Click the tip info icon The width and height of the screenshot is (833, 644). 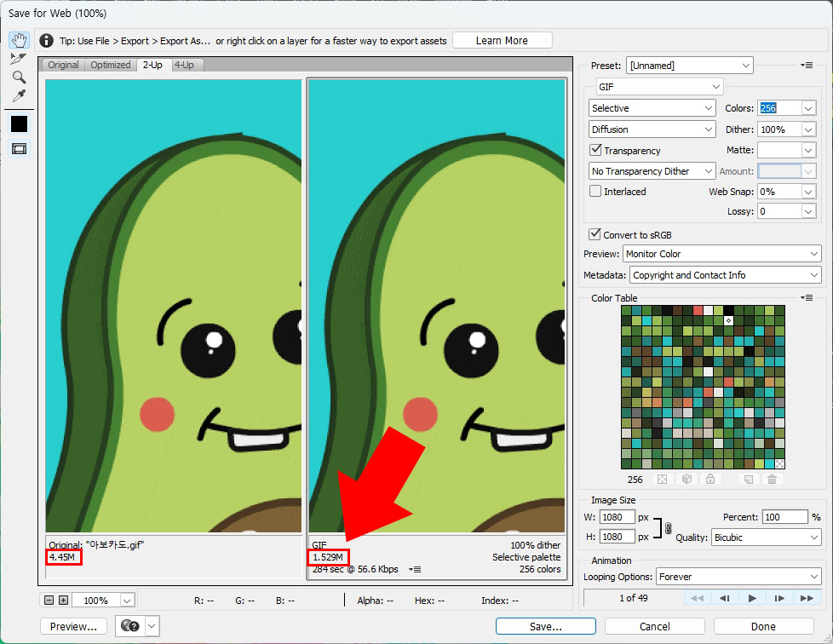46,40
